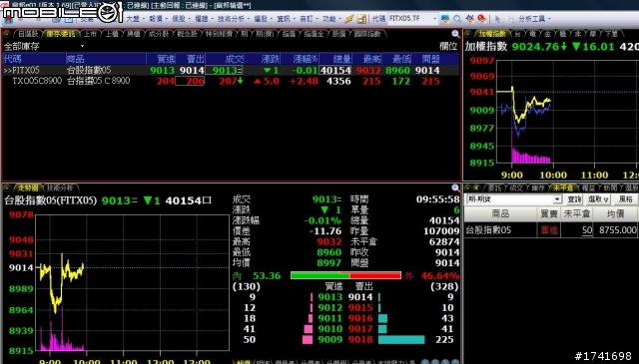Open the 報價 menu
The width and height of the screenshot is (639, 364).
point(158,19)
